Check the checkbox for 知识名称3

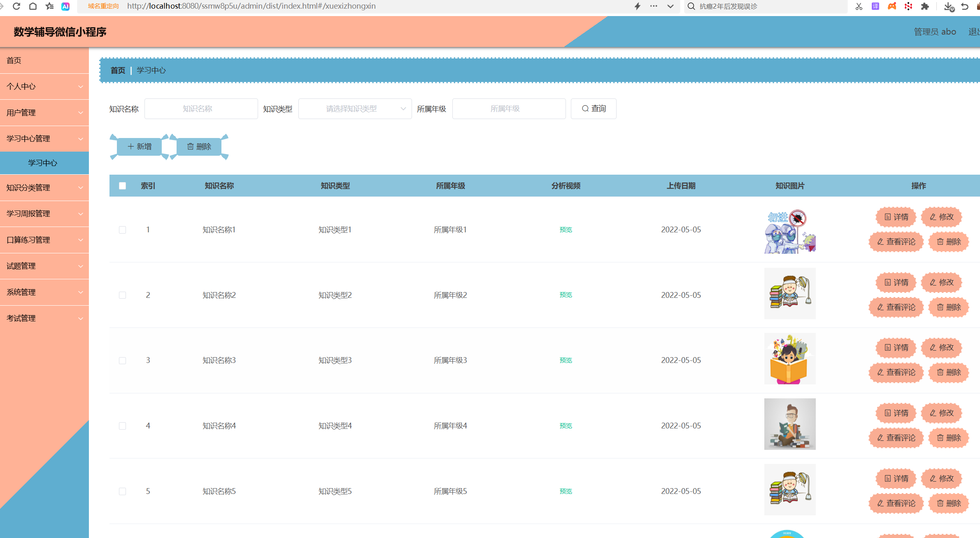click(x=122, y=360)
